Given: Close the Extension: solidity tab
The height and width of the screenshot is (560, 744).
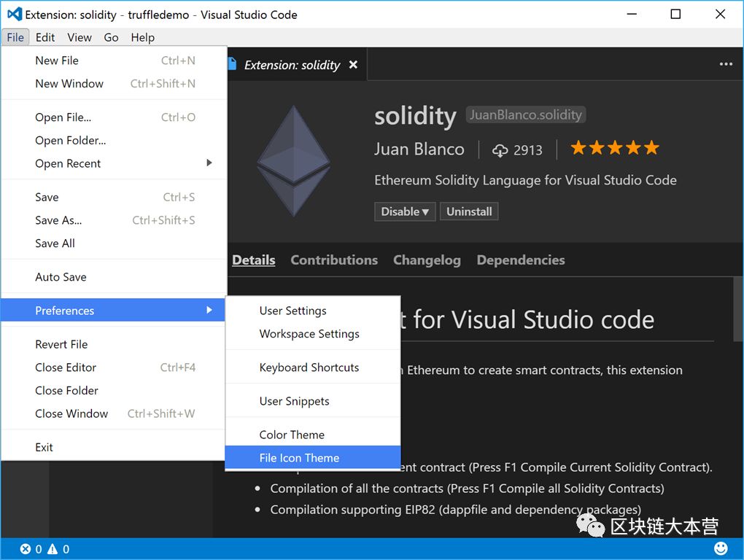Looking at the screenshot, I should click(353, 64).
